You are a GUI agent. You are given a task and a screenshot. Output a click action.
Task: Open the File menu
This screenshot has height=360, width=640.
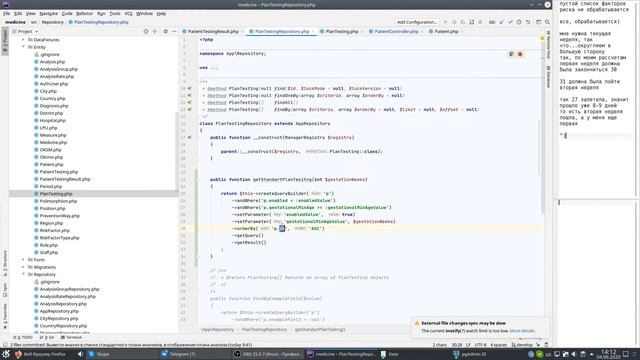coord(7,13)
